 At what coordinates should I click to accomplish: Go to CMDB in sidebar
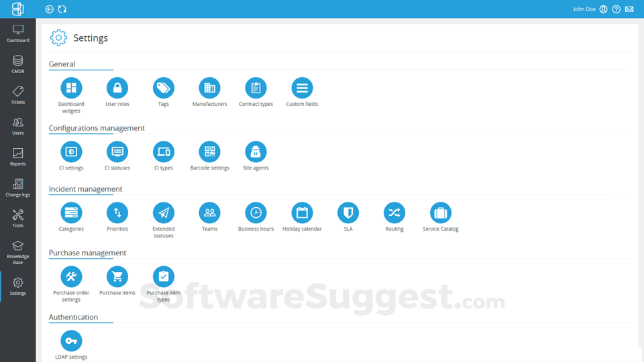[x=17, y=64]
